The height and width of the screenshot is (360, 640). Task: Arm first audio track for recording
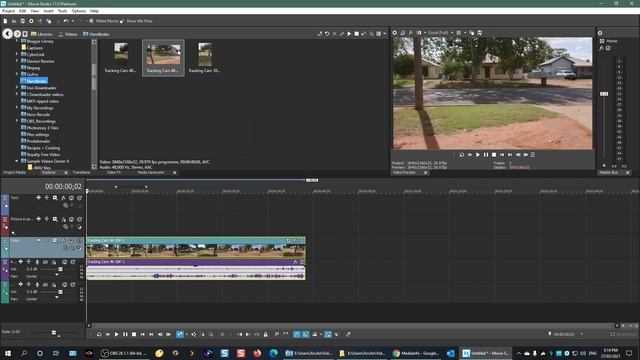coord(37,262)
